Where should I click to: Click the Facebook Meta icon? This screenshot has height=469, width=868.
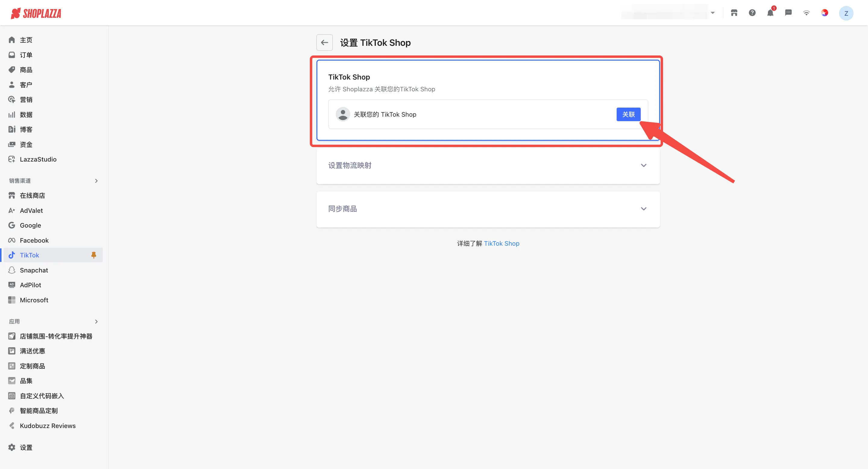12,240
